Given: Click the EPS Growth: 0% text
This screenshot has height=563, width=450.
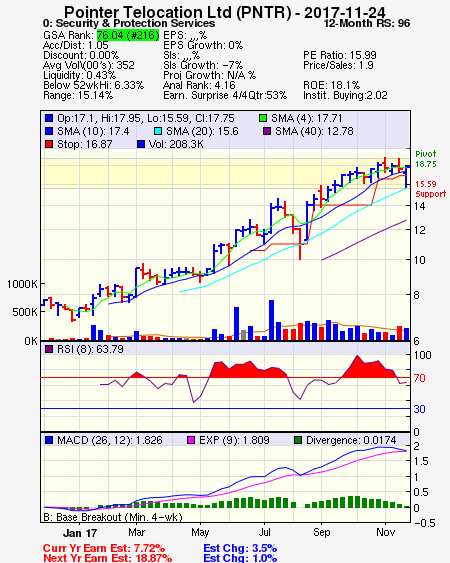Looking at the screenshot, I should [x=203, y=45].
